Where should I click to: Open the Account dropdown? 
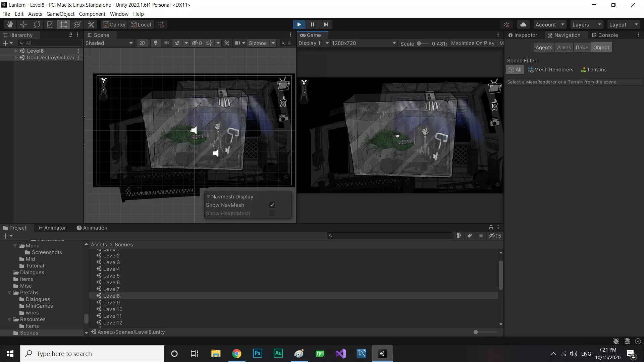(550, 24)
